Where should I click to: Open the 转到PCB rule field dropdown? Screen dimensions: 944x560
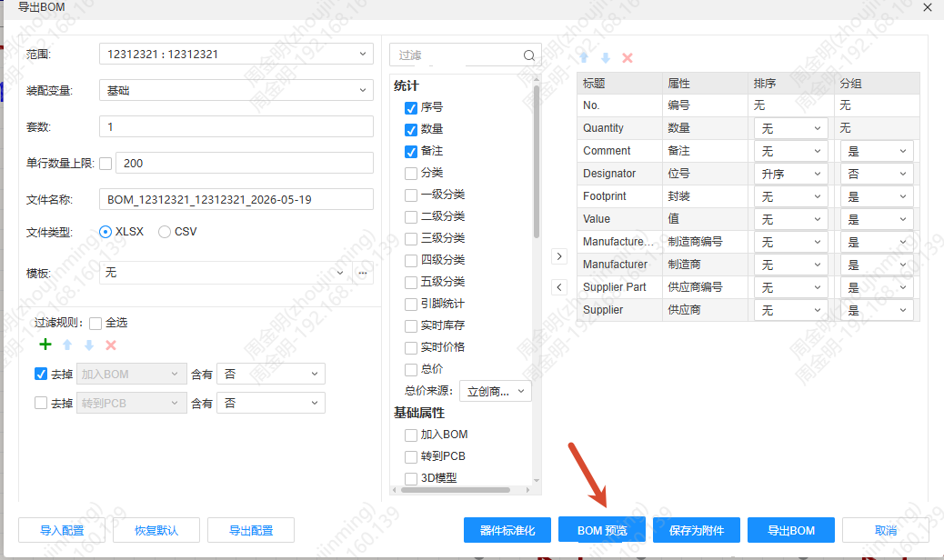click(131, 403)
